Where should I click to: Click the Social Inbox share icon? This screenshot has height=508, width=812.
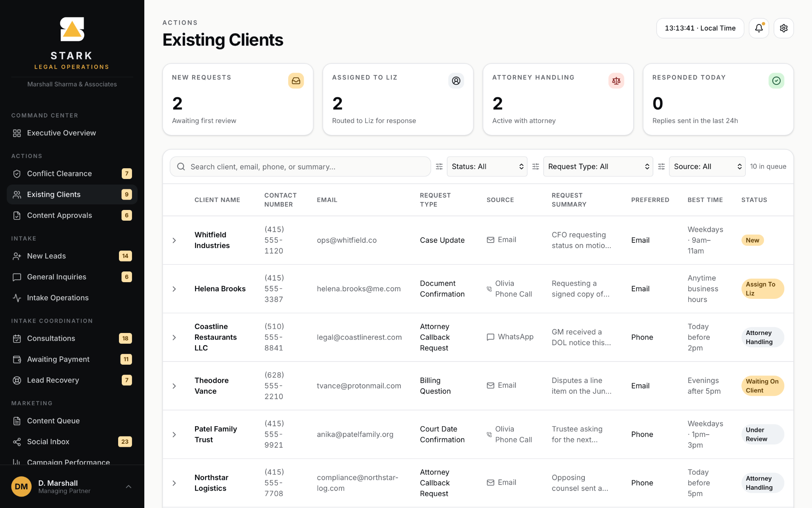click(x=17, y=442)
